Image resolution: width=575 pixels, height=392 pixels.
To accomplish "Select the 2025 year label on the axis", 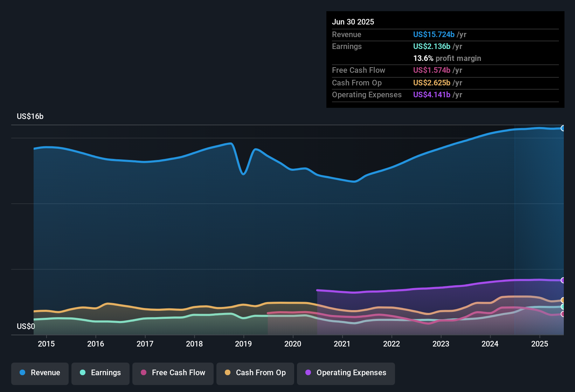I will tap(539, 344).
